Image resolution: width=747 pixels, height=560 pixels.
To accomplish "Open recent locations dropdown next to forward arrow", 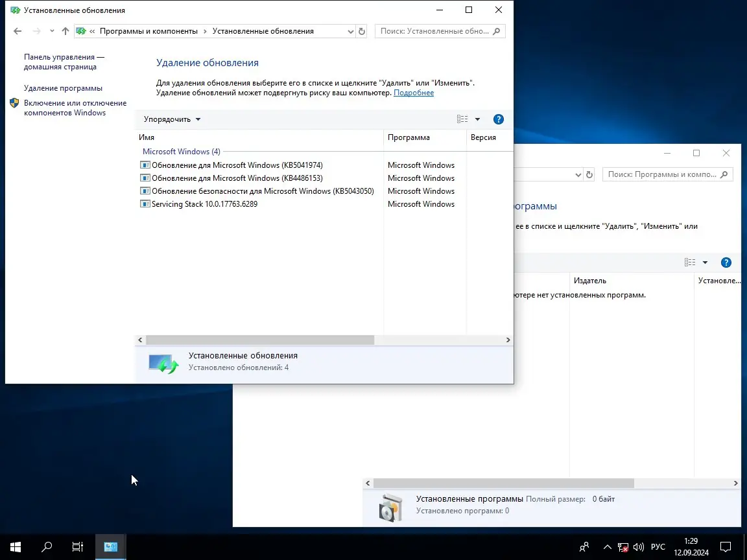I will pos(51,31).
